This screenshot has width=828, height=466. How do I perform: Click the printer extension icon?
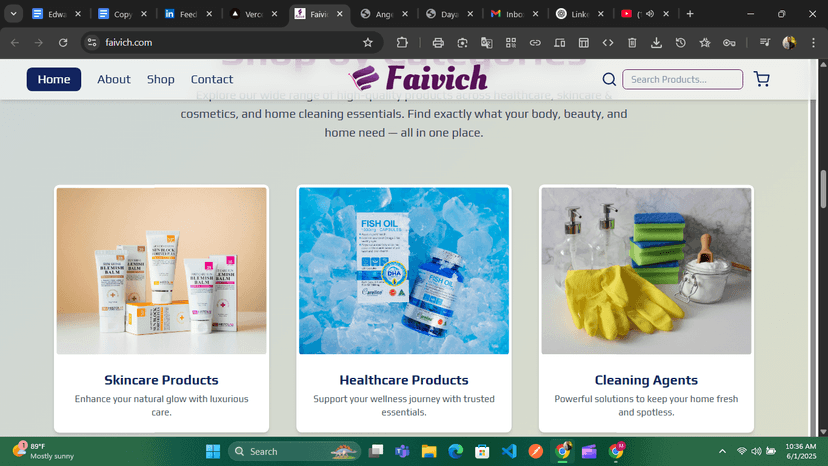click(x=438, y=43)
